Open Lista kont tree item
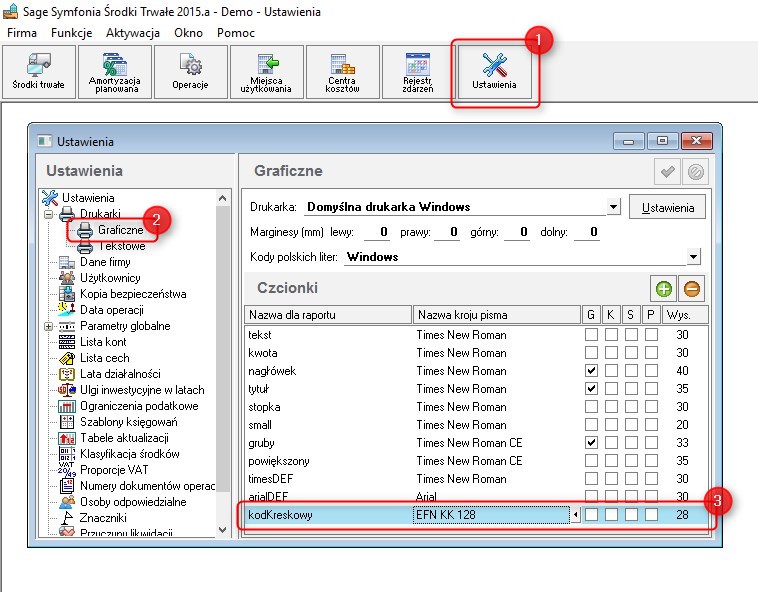The image size is (758, 592). [103, 342]
